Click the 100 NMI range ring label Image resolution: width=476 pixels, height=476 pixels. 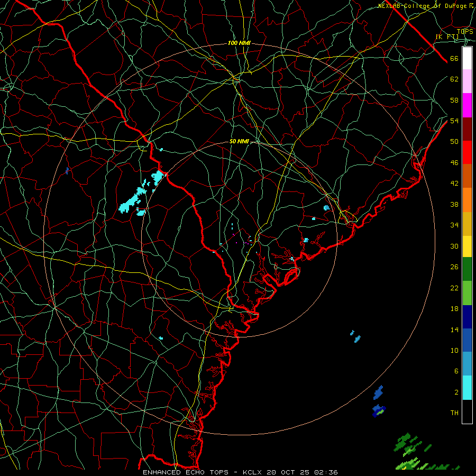(239, 43)
